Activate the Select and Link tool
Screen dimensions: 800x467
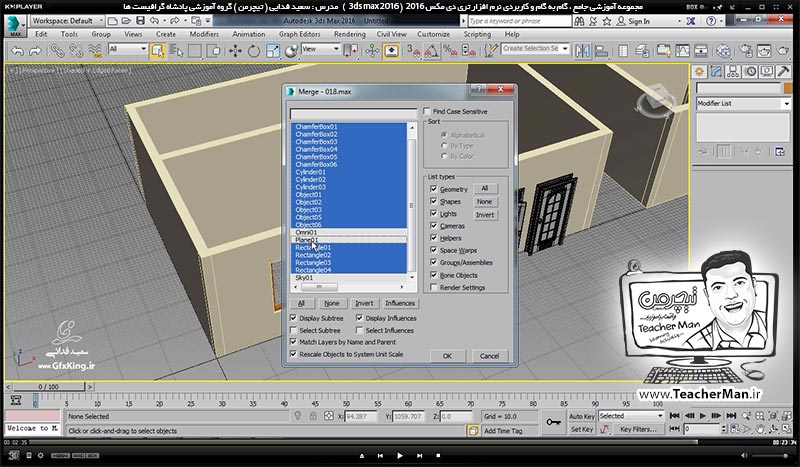click(x=57, y=51)
